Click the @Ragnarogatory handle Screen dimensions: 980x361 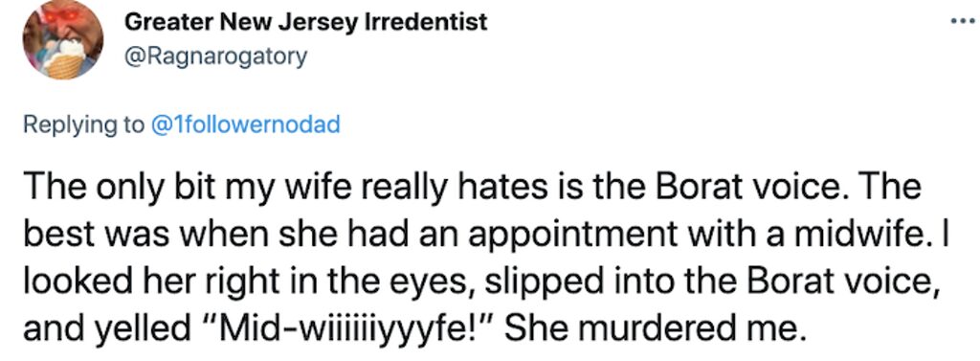216,56
